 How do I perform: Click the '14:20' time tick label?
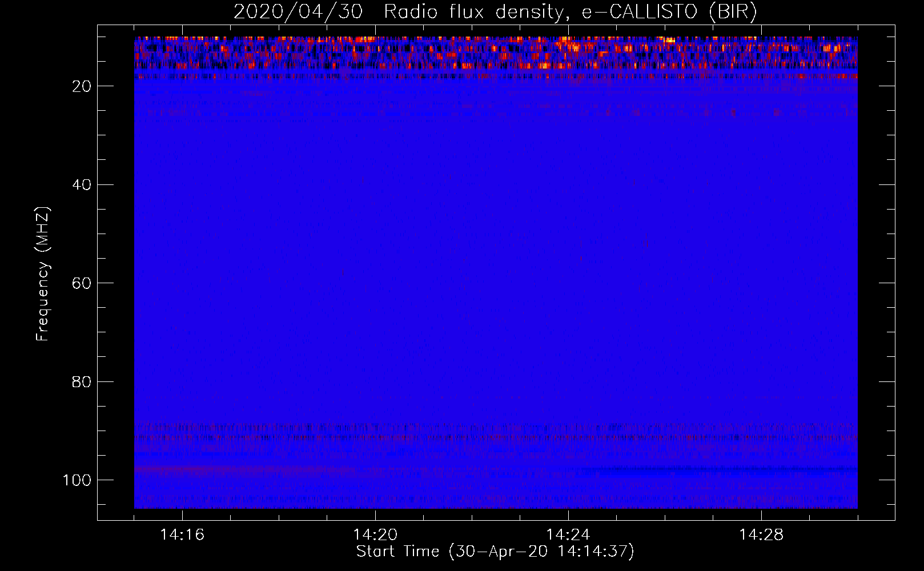[x=375, y=534]
